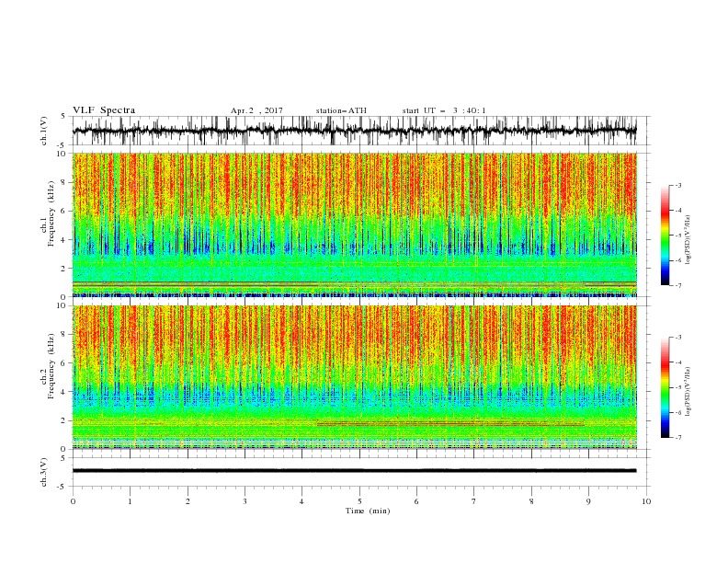The height and width of the screenshot is (563, 728).
Task: Click the "-7" tick on ch.2 color bar
Action: pyautogui.click(x=678, y=437)
